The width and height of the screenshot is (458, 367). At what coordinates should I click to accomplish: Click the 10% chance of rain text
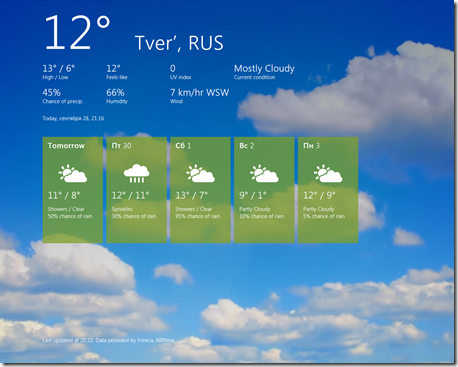262,216
